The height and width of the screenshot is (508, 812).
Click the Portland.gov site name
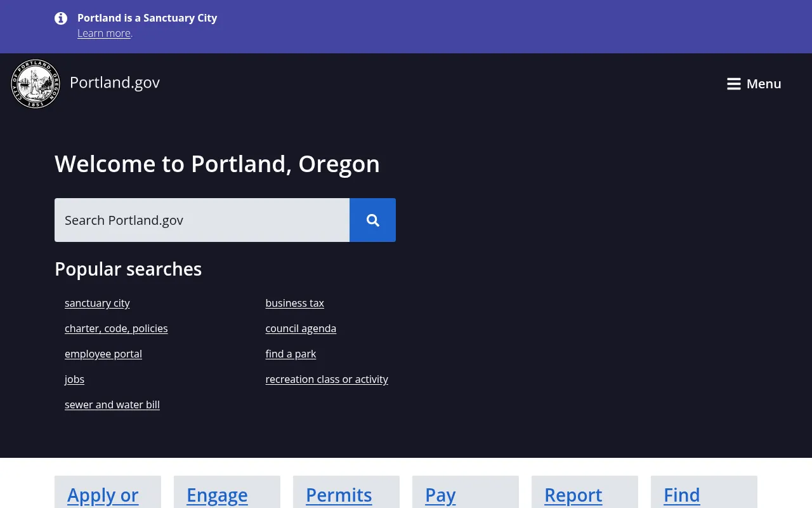pos(115,83)
